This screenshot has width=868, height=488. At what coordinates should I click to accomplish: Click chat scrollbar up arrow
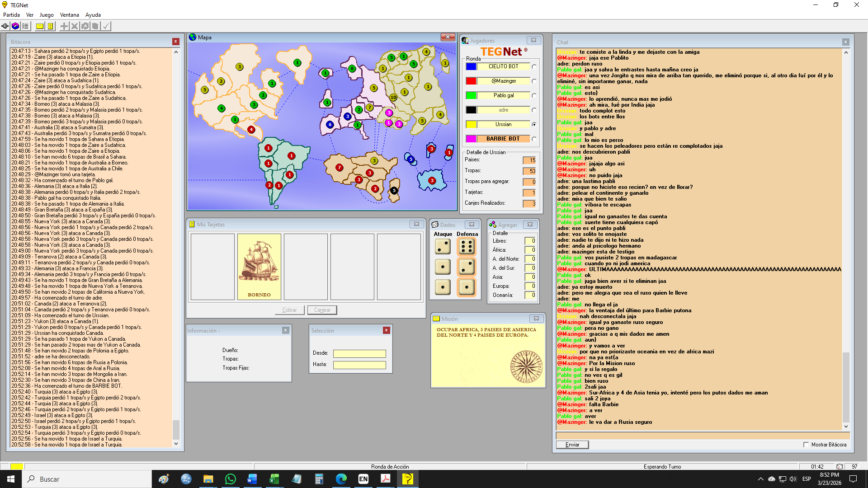point(846,52)
